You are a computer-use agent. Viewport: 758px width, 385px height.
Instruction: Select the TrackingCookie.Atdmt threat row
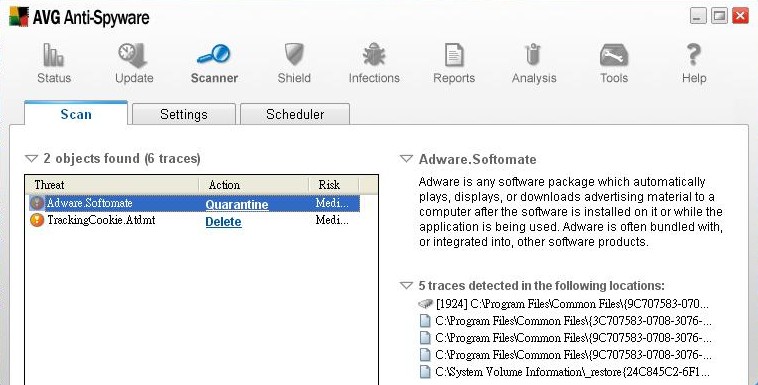(x=194, y=221)
